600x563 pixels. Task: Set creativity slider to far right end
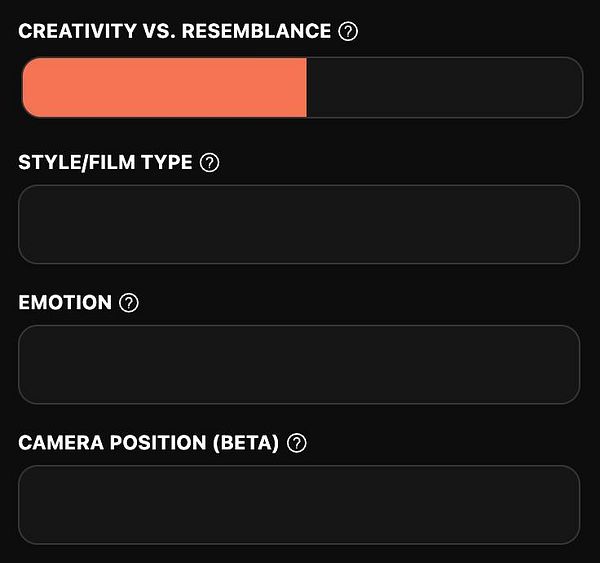[576, 87]
